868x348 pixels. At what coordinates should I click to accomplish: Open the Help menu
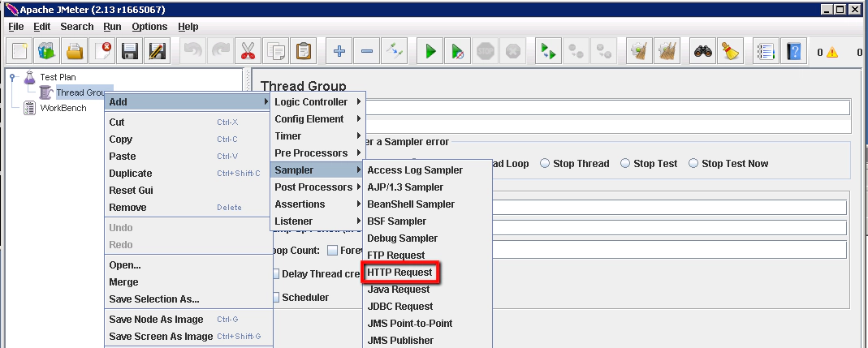pos(188,27)
